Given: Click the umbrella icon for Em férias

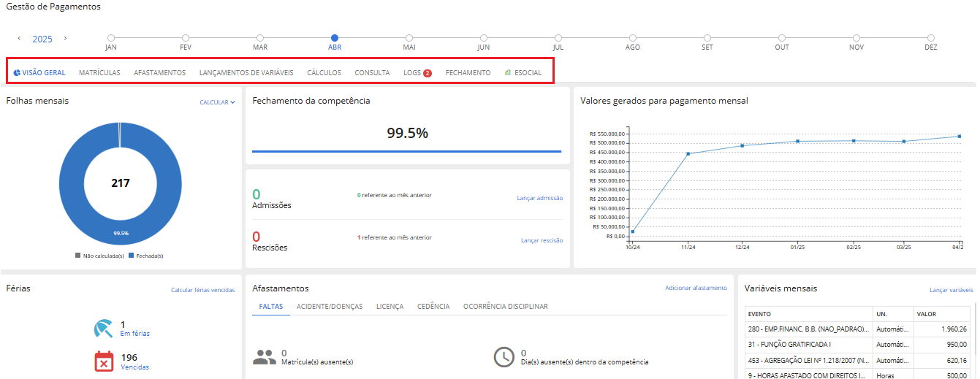Looking at the screenshot, I should pos(104,329).
